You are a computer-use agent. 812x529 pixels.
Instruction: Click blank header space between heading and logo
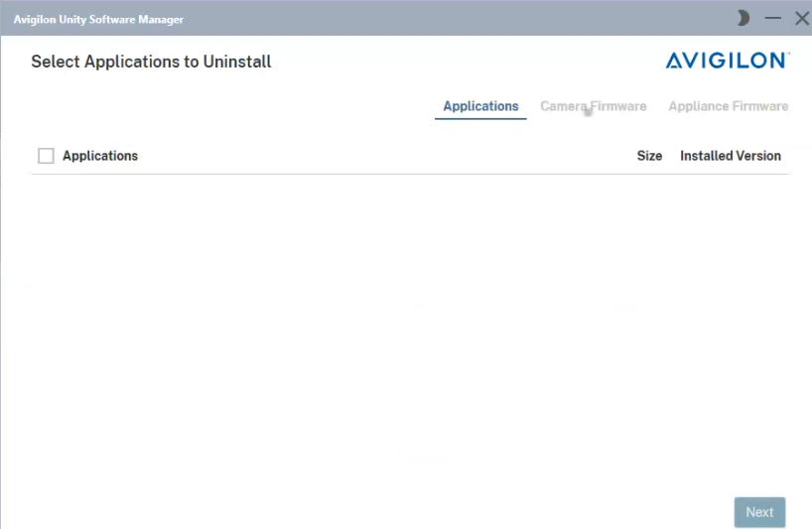click(x=467, y=62)
